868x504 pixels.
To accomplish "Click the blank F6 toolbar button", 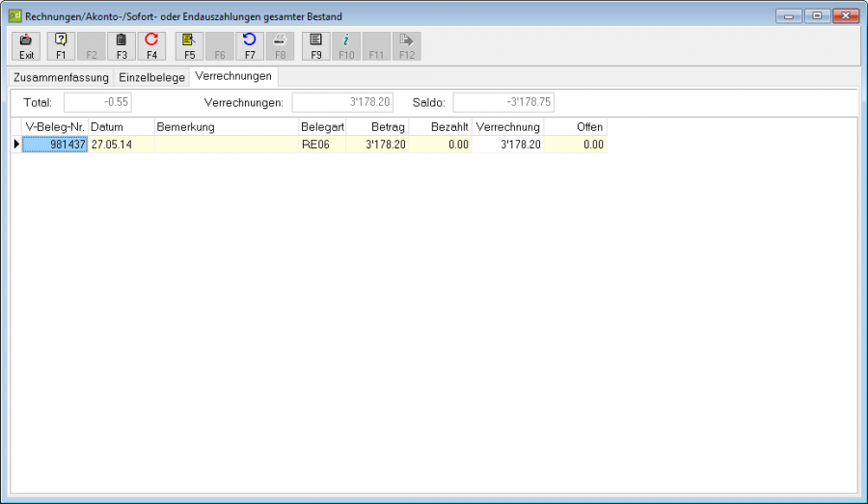I will coord(220,46).
